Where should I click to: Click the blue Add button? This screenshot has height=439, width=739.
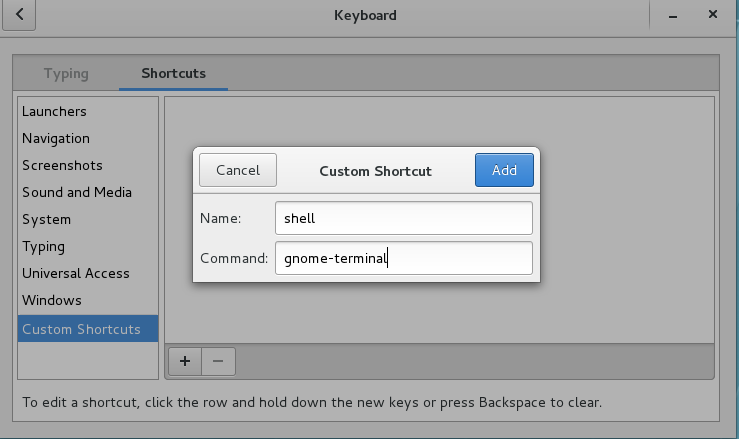point(504,170)
